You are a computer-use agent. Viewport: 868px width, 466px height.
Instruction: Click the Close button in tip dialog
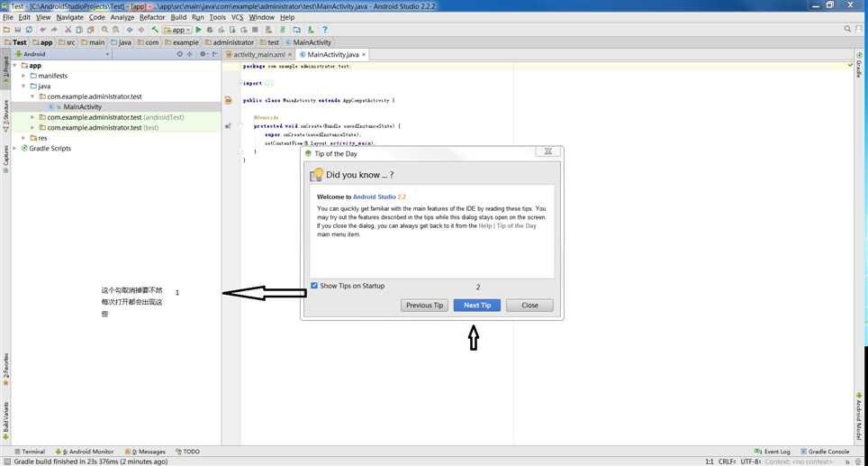click(x=529, y=306)
